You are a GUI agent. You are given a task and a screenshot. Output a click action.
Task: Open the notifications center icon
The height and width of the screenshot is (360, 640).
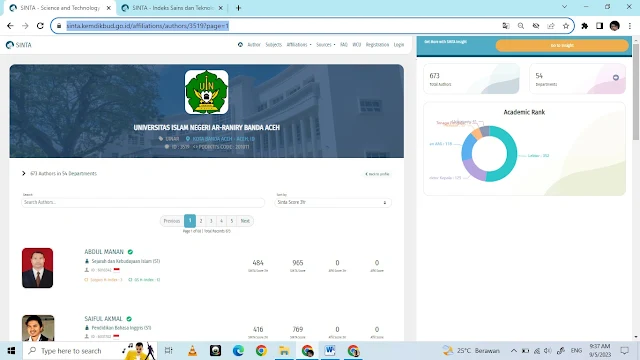pos(624,351)
